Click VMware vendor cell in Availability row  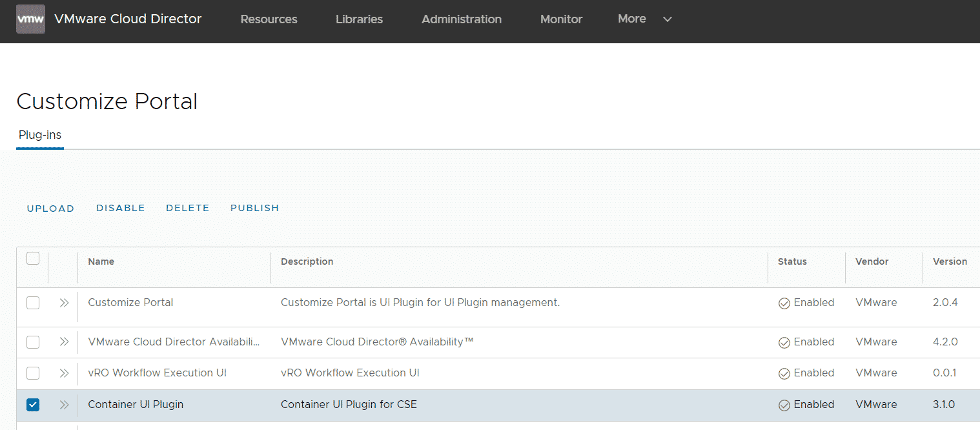coord(876,342)
